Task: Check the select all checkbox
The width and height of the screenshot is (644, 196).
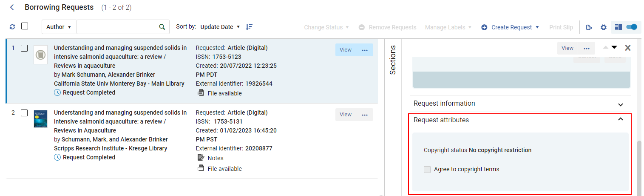Action: [x=25, y=26]
